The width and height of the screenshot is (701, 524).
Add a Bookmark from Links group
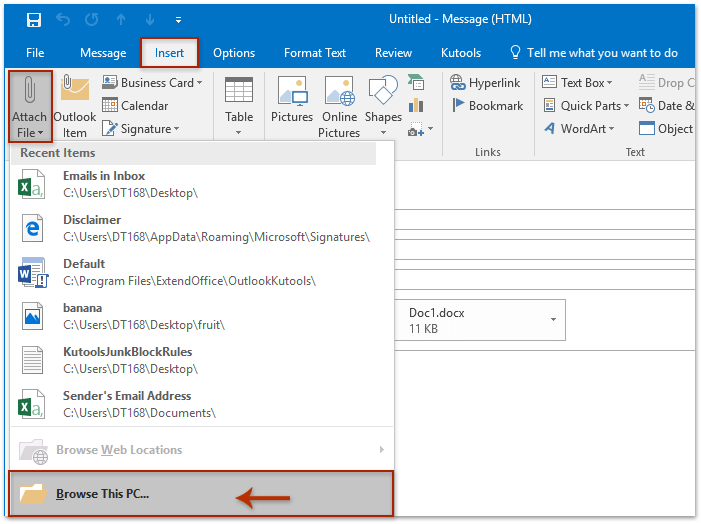[486, 105]
